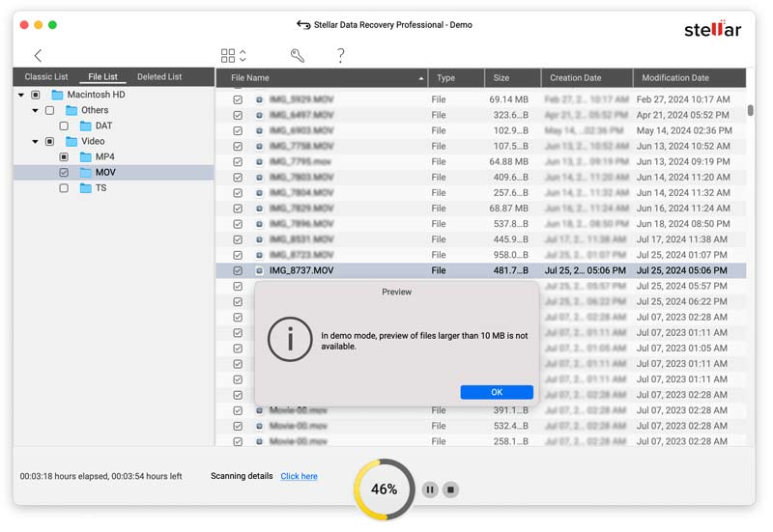Click the Modification Date column header
The height and width of the screenshot is (532, 773).
(x=689, y=78)
